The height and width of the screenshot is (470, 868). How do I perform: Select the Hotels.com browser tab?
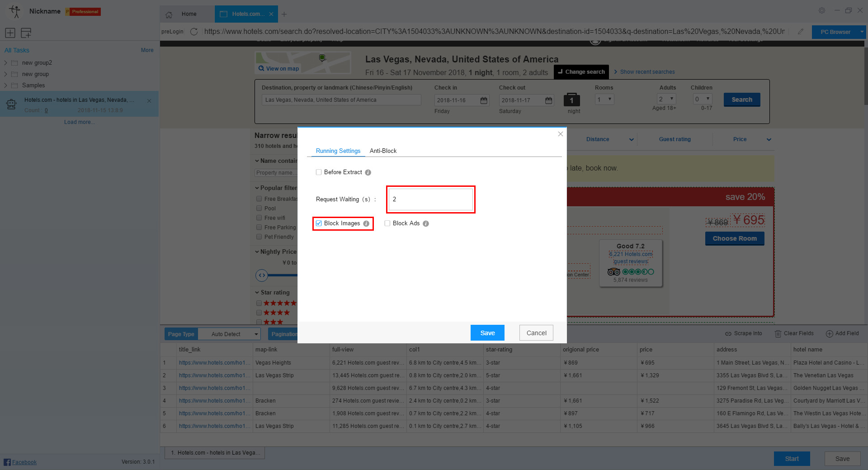click(x=246, y=14)
